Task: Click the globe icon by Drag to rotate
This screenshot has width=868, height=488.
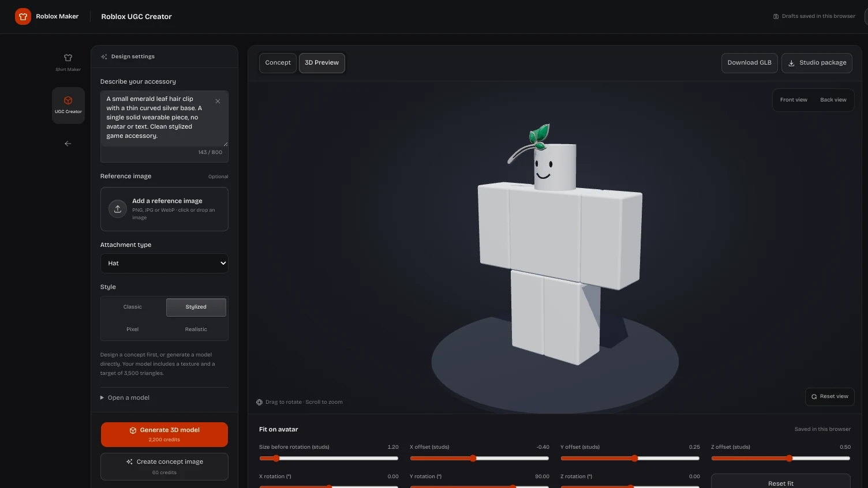Action: coord(259,402)
